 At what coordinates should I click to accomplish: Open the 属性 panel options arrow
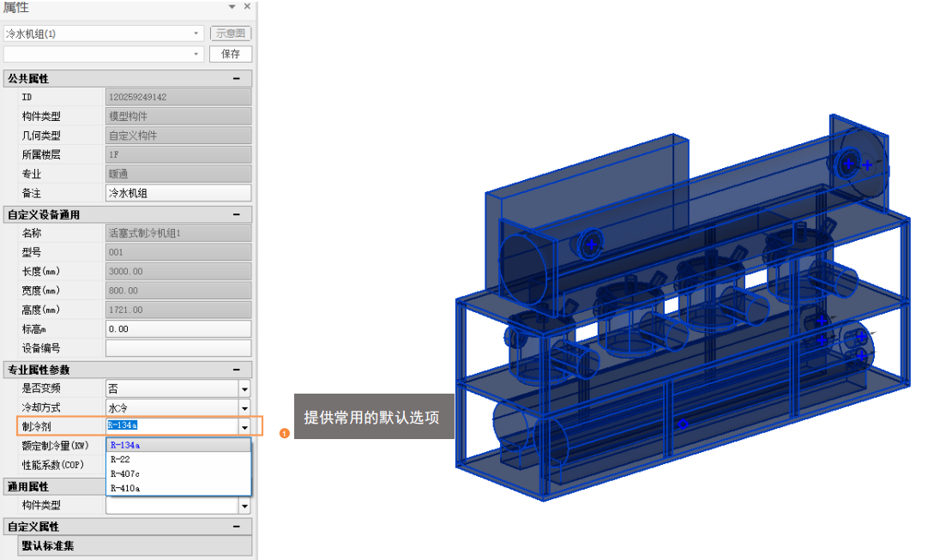[x=232, y=7]
